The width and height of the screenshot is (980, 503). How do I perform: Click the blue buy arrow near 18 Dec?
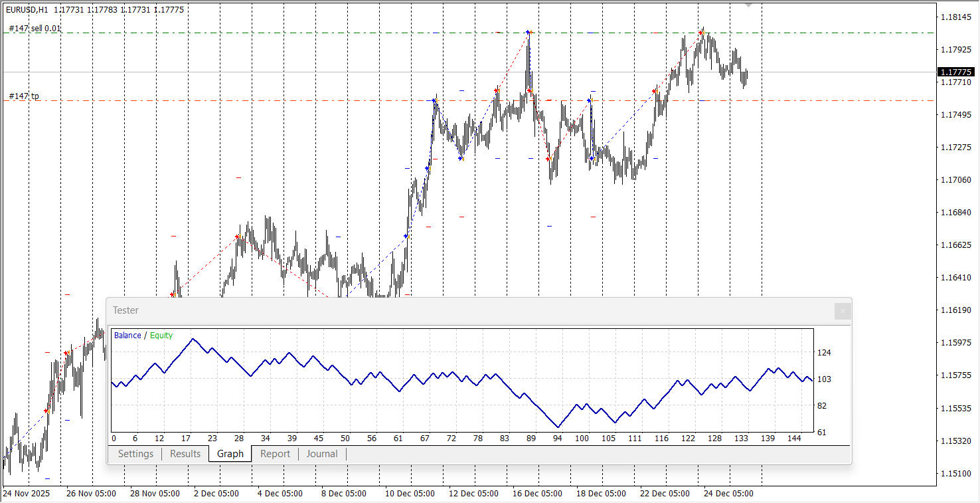pyautogui.click(x=589, y=100)
